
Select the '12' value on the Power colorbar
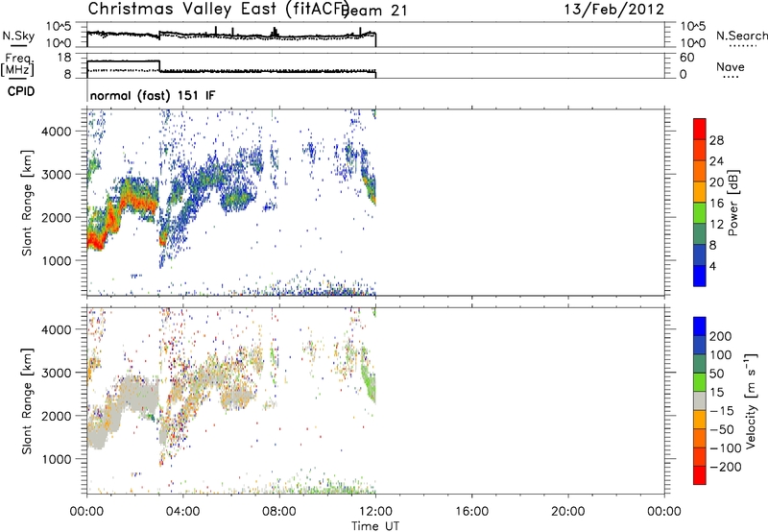point(716,225)
